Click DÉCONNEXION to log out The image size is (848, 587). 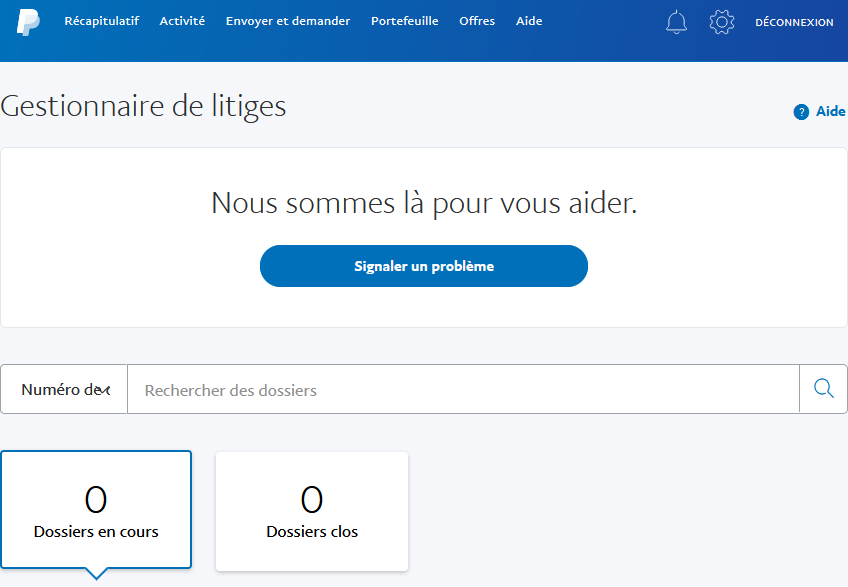coord(794,21)
